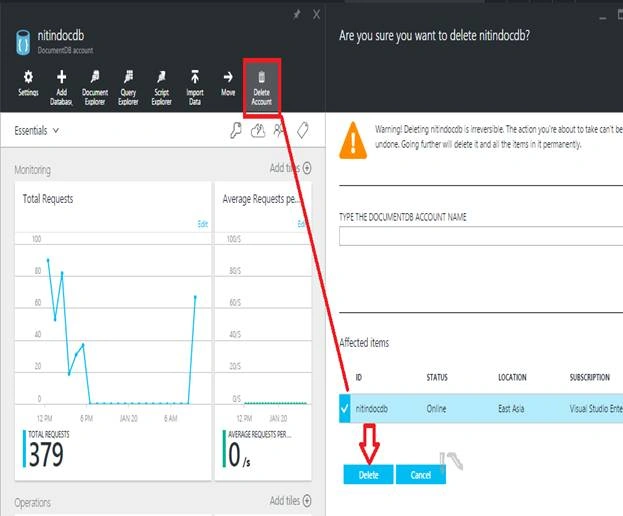Click the orange warning icon
623x516 pixels.
tap(353, 140)
